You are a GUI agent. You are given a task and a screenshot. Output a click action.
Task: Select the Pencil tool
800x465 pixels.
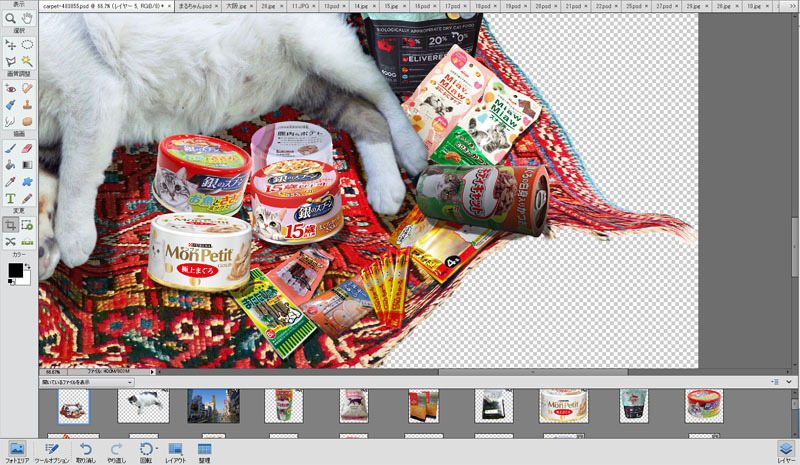(x=27, y=198)
